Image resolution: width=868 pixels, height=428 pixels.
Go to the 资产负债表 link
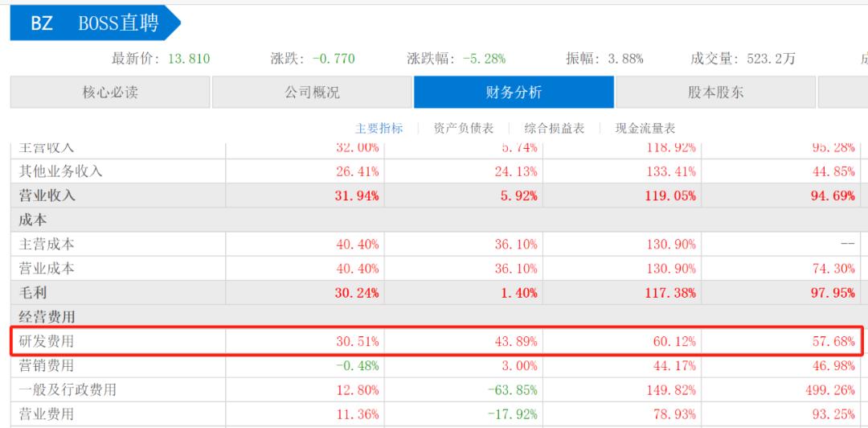pos(464,129)
